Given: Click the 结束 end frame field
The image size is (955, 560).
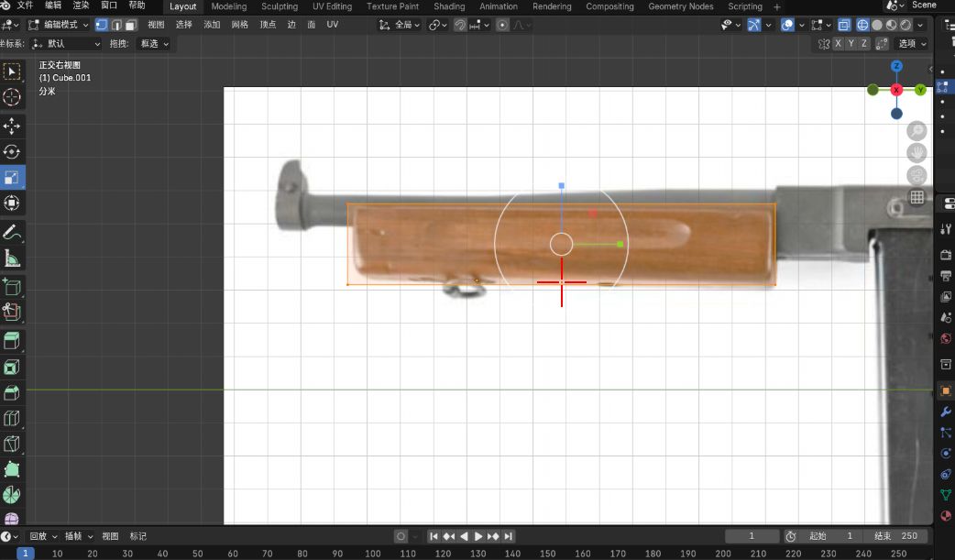Looking at the screenshot, I should pyautogui.click(x=894, y=536).
